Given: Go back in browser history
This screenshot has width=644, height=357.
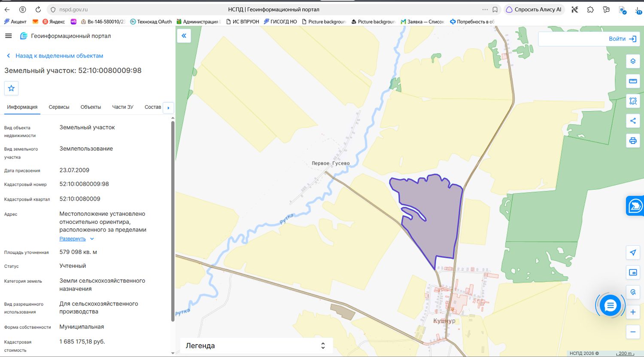Looking at the screenshot, I should [x=7, y=9].
